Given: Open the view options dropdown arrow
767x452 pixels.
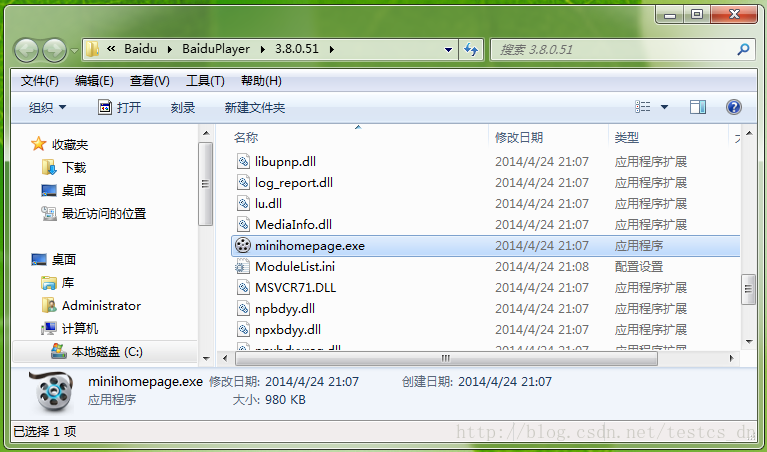Looking at the screenshot, I should 664,107.
